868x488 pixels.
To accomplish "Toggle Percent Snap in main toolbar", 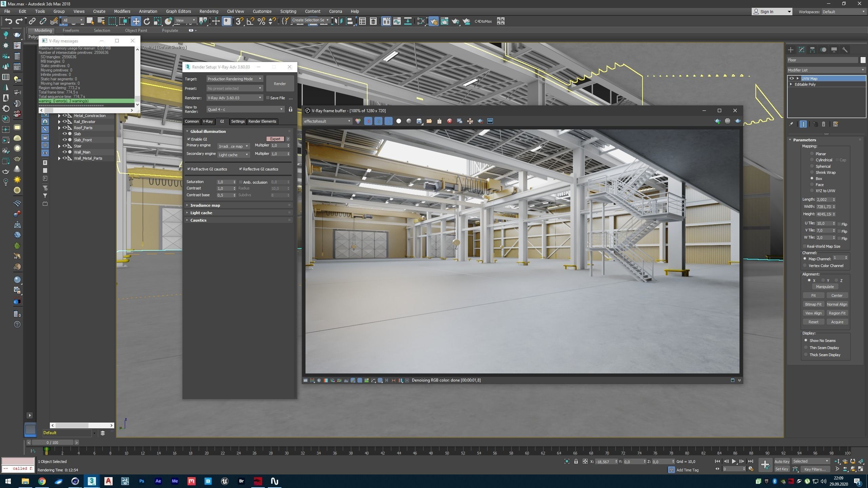I will 261,21.
